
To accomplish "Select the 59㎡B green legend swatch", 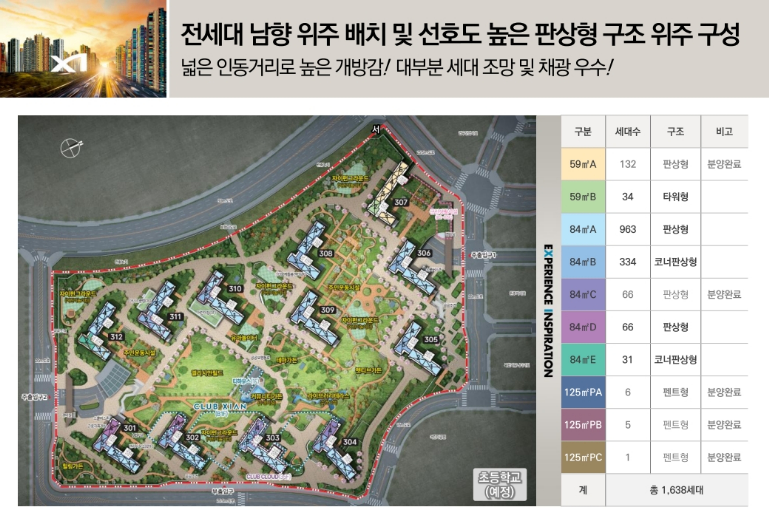I will (583, 197).
